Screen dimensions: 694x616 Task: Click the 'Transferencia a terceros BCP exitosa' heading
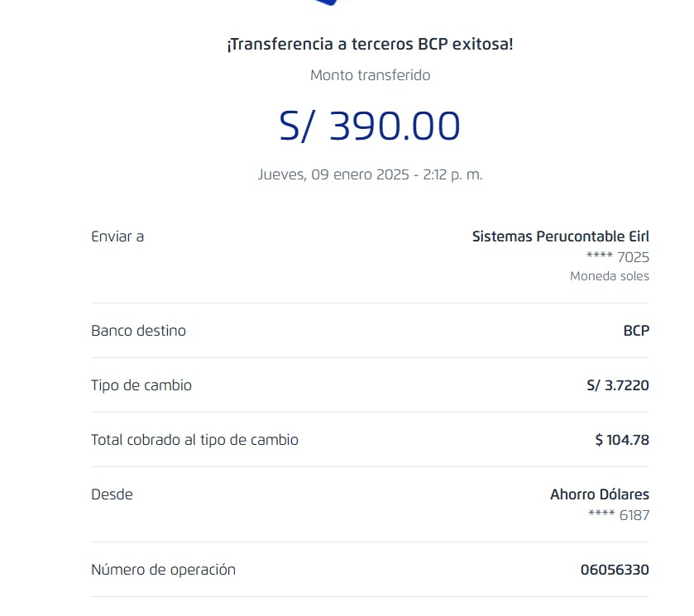[x=370, y=45]
